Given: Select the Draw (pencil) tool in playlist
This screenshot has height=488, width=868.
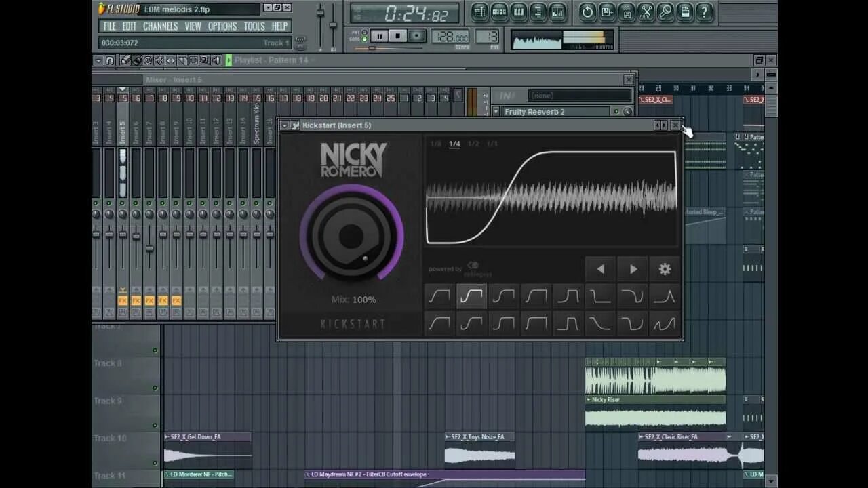Looking at the screenshot, I should (126, 60).
